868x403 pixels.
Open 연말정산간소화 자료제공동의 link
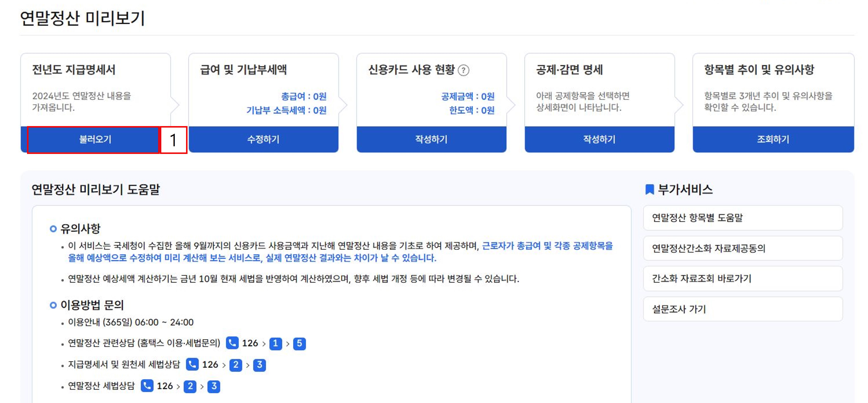(x=743, y=248)
